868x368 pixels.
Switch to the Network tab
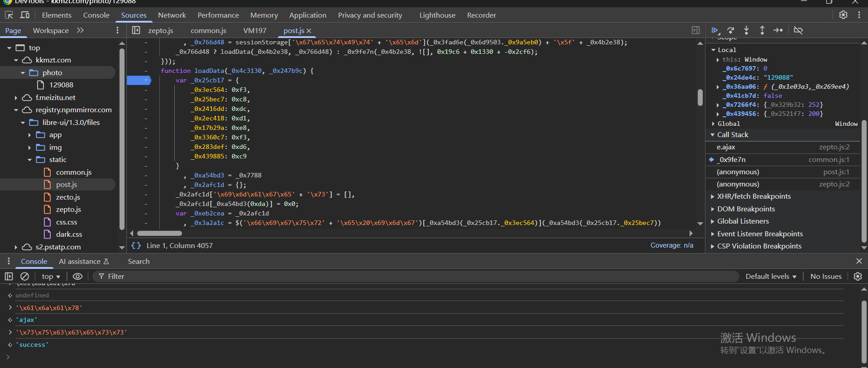[x=172, y=15]
